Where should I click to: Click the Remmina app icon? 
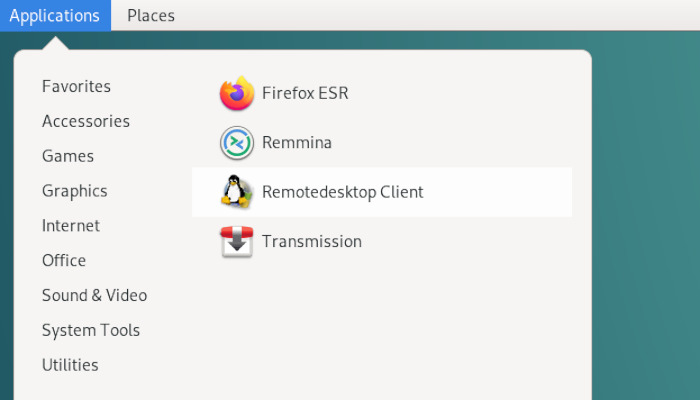pyautogui.click(x=237, y=143)
